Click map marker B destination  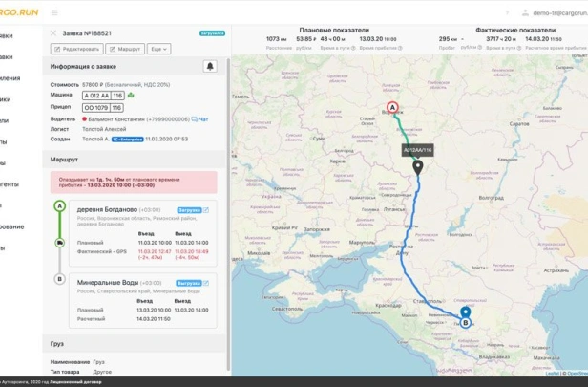[465, 322]
